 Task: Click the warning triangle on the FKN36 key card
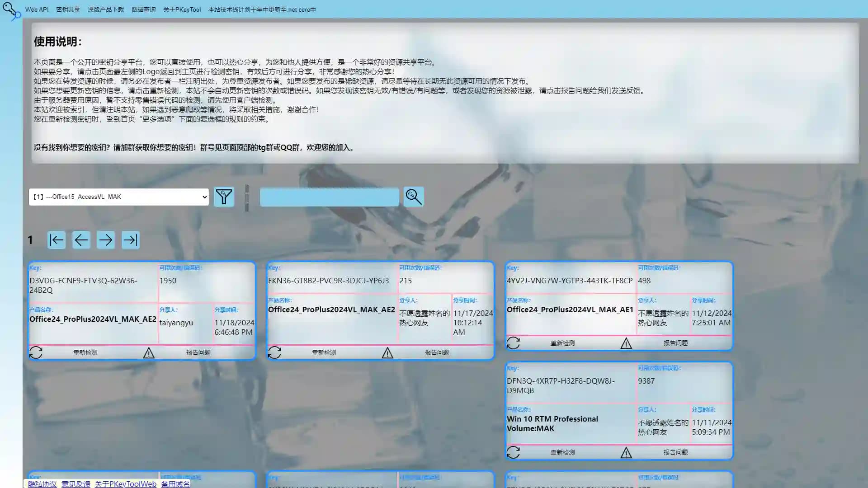pos(387,353)
